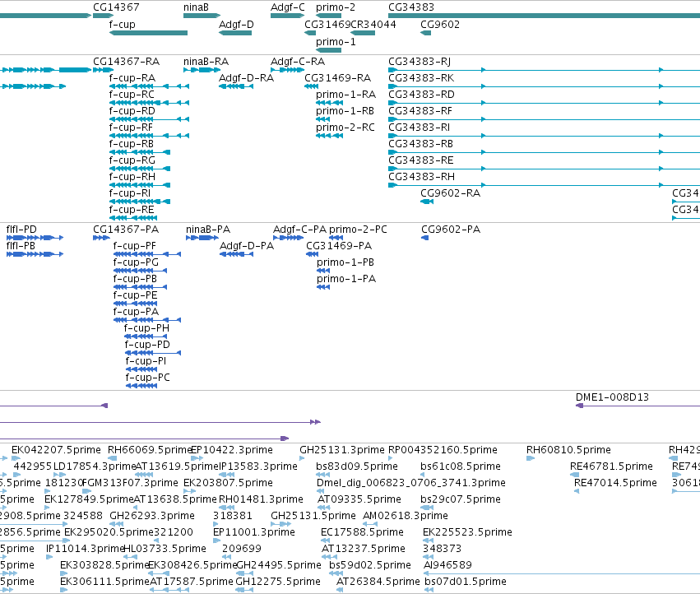This screenshot has width=700, height=594.
Task: Select protein label f-cup-PH
Action: pyautogui.click(x=147, y=328)
